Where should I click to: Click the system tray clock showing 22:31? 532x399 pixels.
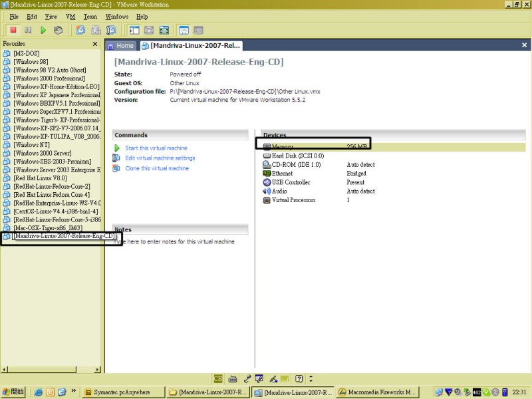pos(519,392)
